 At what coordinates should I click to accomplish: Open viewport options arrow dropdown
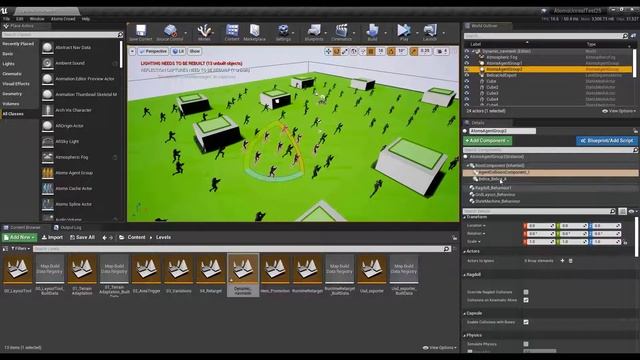(132, 51)
